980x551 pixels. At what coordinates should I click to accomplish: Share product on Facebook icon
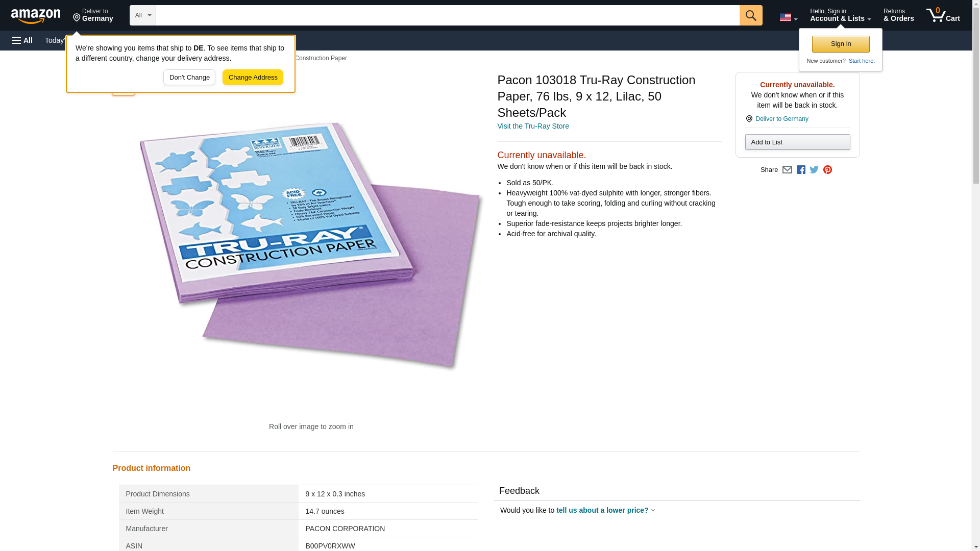tap(801, 170)
